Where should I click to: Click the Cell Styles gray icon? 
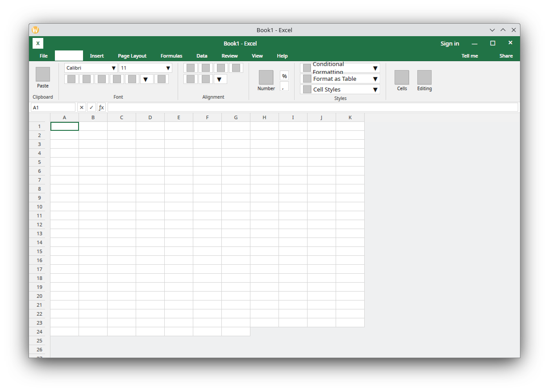307,89
